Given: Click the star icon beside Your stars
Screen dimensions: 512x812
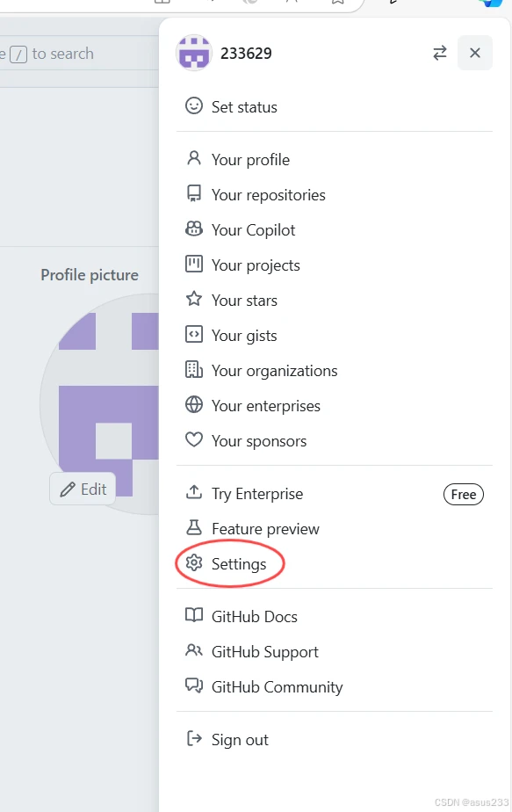Looking at the screenshot, I should pyautogui.click(x=193, y=299).
